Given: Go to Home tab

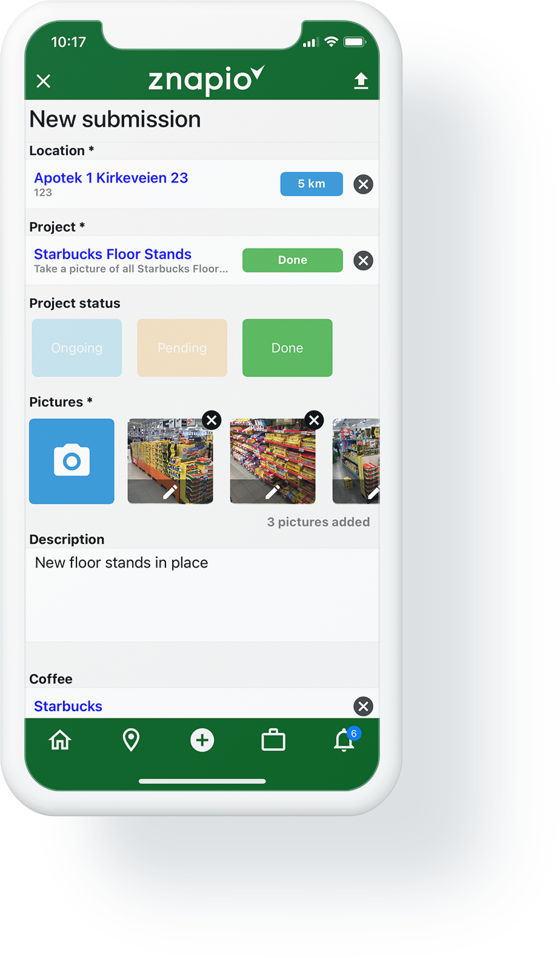Looking at the screenshot, I should [x=60, y=740].
